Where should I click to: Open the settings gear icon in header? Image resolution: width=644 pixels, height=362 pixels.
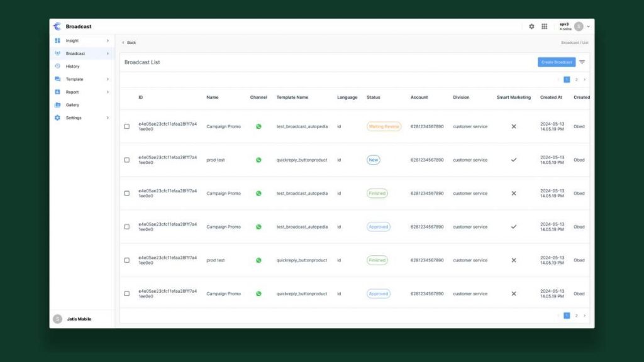tap(531, 26)
